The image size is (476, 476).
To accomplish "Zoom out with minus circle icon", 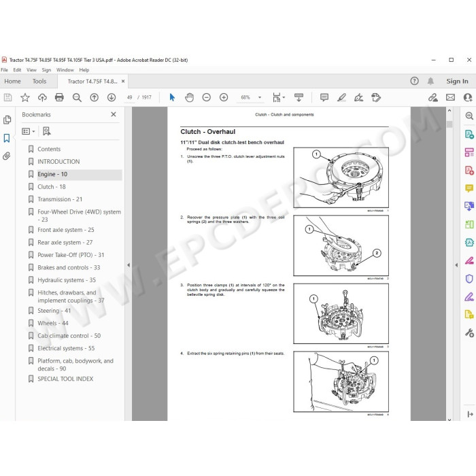I will pos(207,97).
